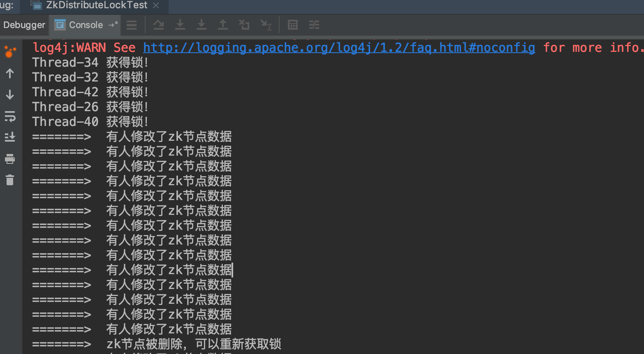Click the 'Thread-42 获得锁!' output line

point(90,92)
